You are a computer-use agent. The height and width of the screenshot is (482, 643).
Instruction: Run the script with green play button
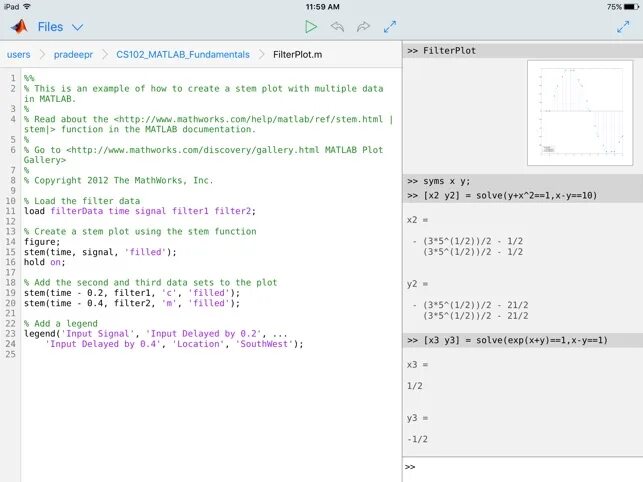click(311, 27)
